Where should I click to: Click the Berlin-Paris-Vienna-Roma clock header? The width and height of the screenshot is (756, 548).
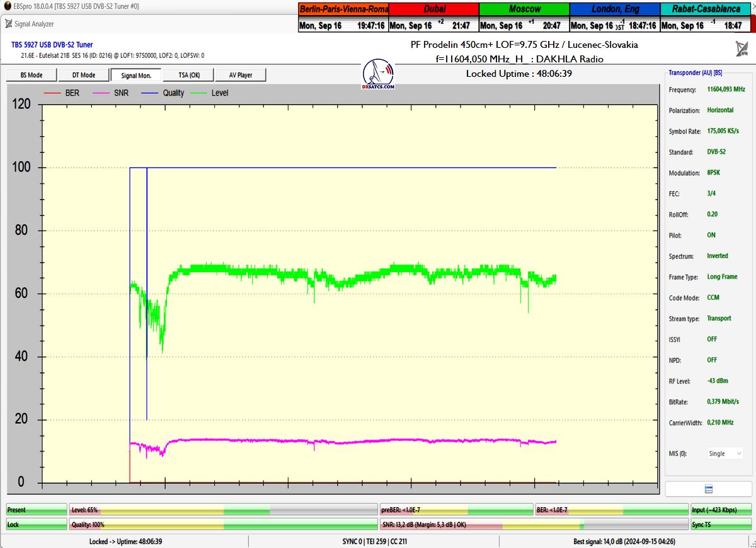pyautogui.click(x=343, y=9)
